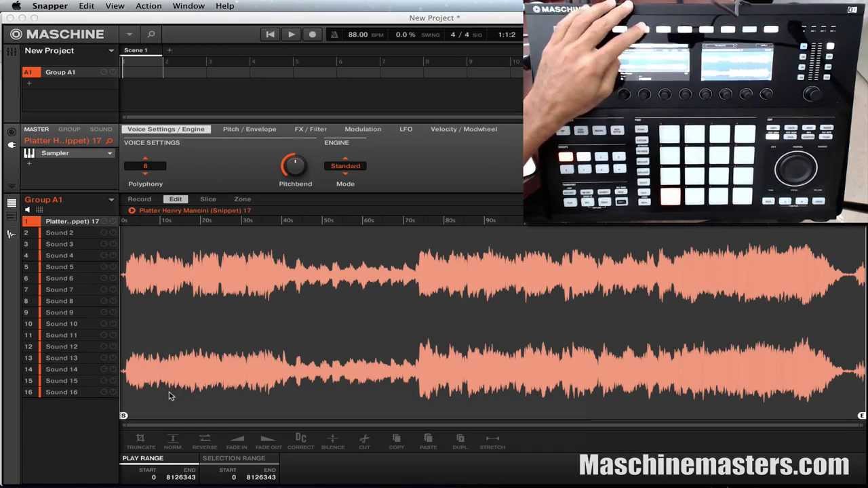Mute Sound 16 in the list
The height and width of the screenshot is (488, 868).
pyautogui.click(x=104, y=392)
